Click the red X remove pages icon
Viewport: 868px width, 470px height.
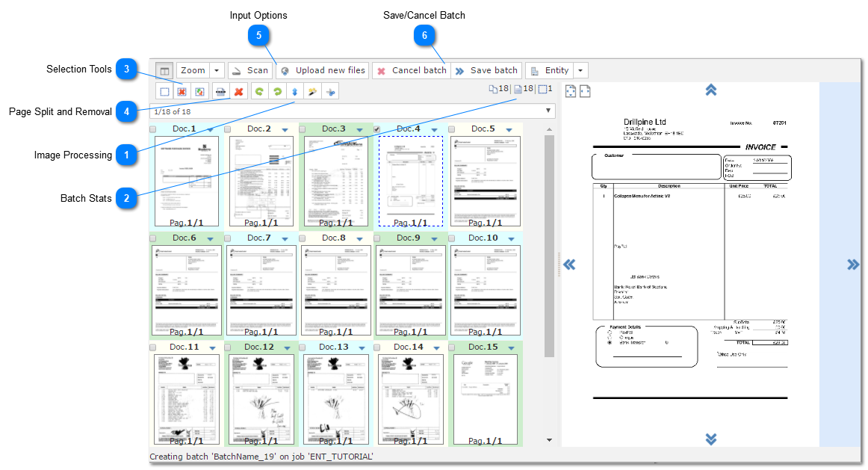click(238, 92)
